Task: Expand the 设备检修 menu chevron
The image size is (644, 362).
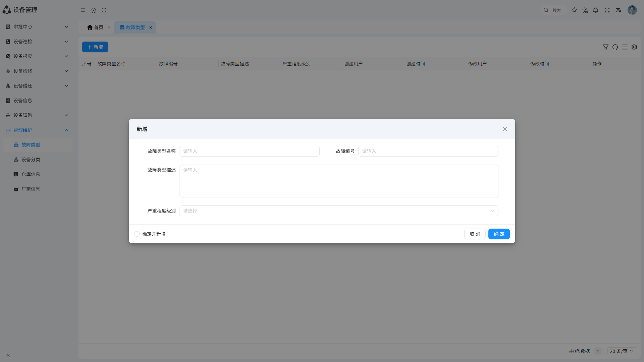Action: (x=66, y=71)
